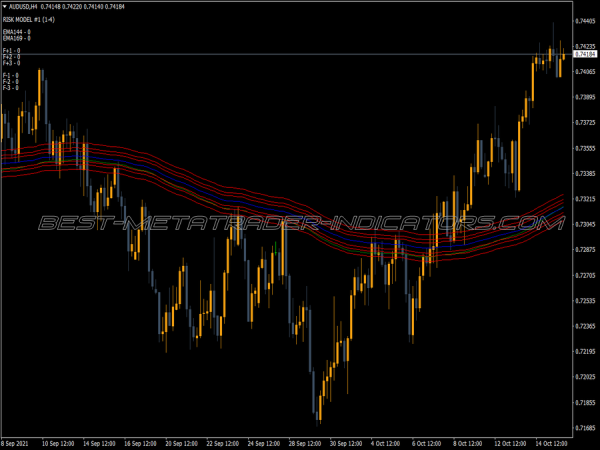Click the 14 Oct 12:00 time label
The image size is (600, 450).
(x=550, y=443)
